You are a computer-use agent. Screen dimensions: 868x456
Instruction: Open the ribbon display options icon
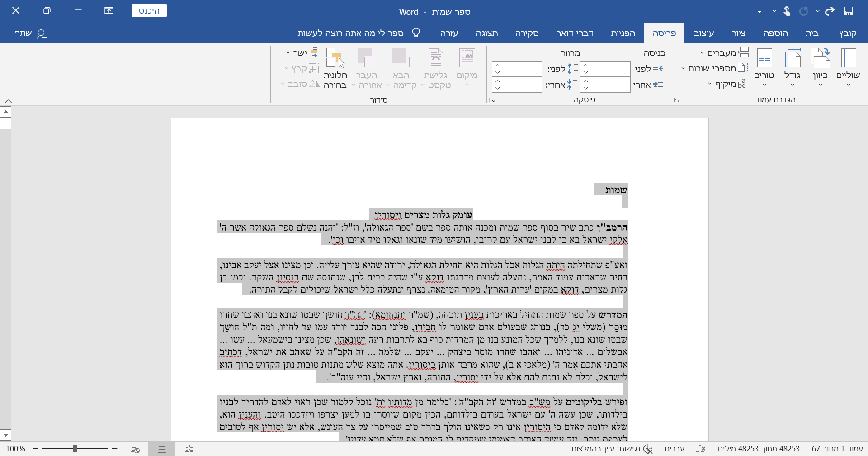[109, 11]
